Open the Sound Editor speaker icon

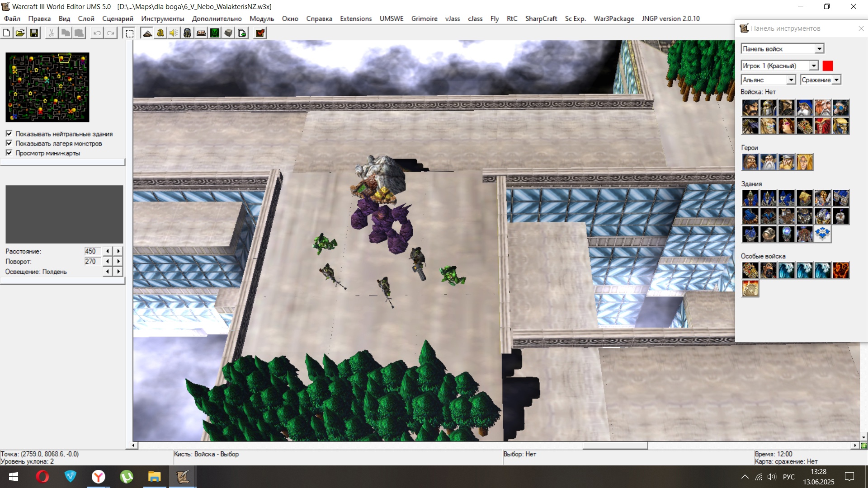click(174, 33)
